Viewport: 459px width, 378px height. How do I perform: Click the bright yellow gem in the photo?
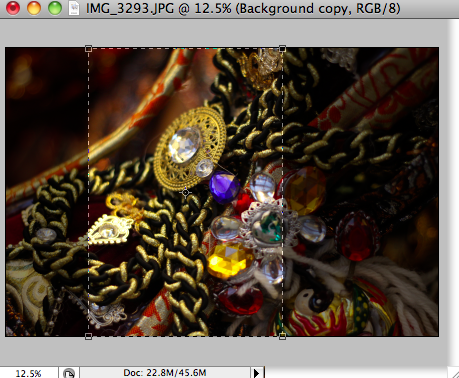point(230,260)
